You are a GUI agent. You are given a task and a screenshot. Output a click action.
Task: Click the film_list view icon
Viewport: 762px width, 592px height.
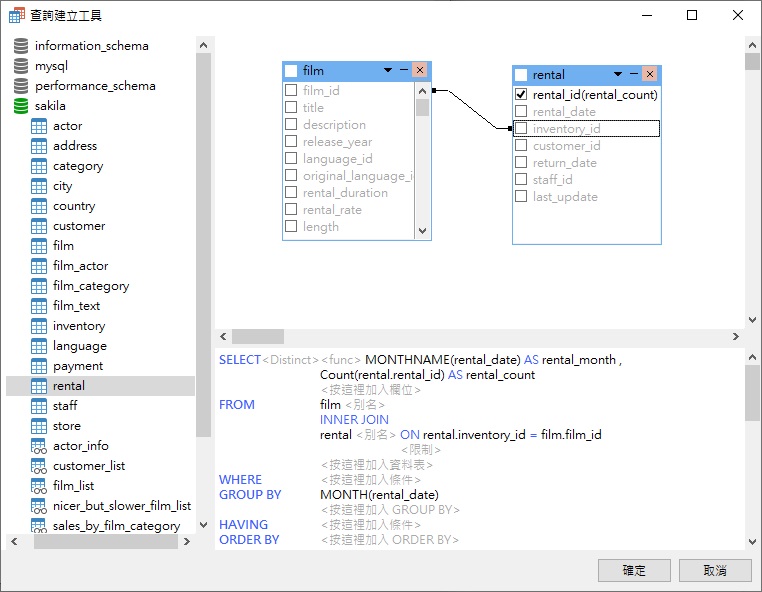point(39,486)
